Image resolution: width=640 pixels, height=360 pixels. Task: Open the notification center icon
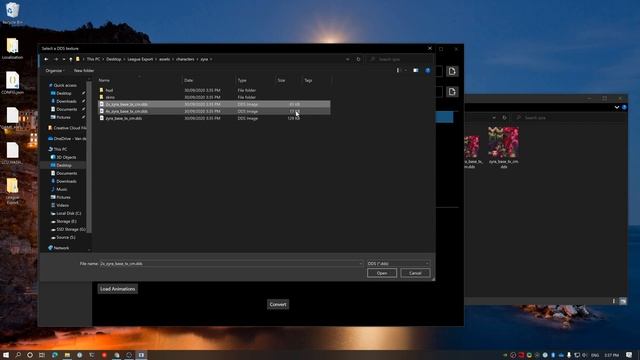[x=629, y=355]
